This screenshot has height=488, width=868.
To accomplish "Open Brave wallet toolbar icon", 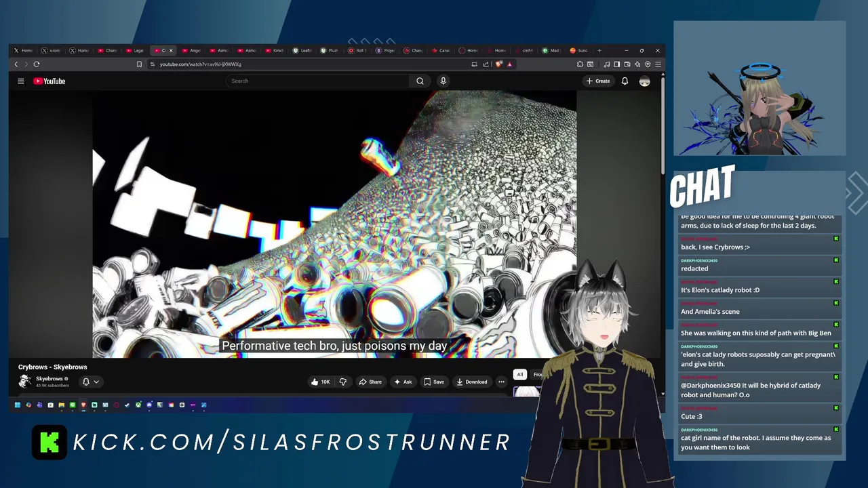I will [627, 64].
